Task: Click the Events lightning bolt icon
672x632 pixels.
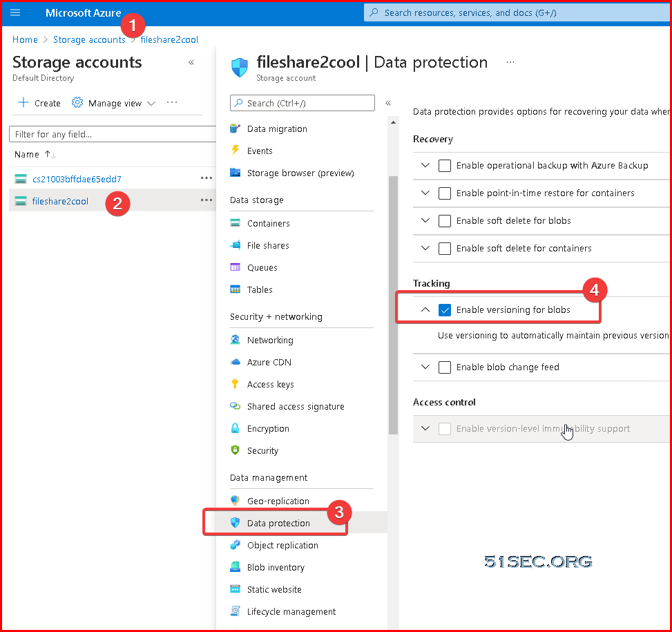Action: (235, 151)
